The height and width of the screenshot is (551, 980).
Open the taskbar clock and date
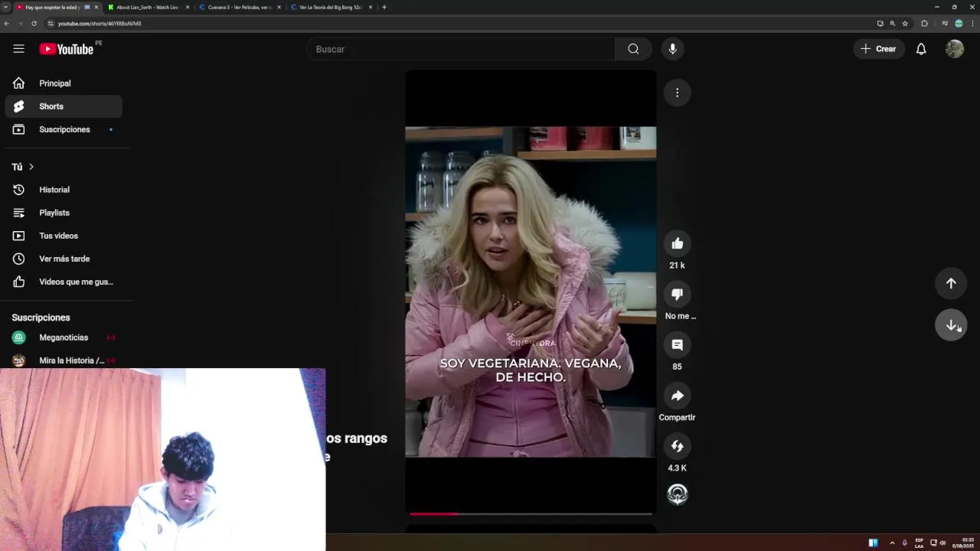pos(962,543)
